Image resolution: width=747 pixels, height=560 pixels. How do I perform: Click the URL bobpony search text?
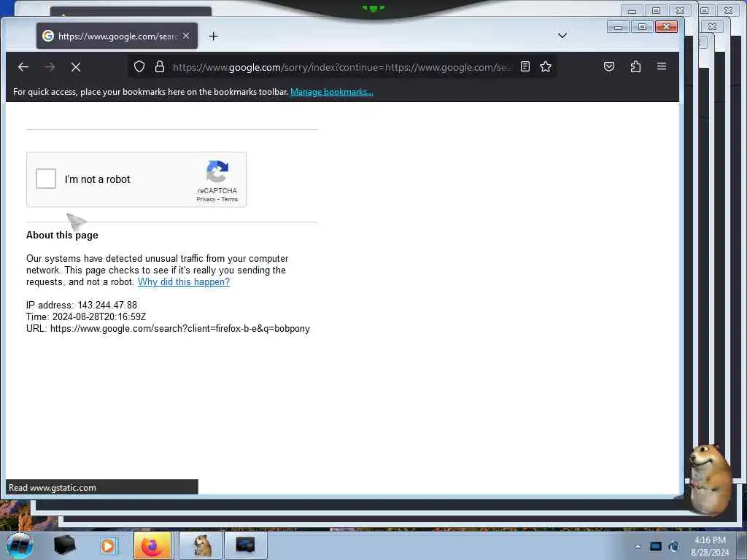(x=169, y=329)
